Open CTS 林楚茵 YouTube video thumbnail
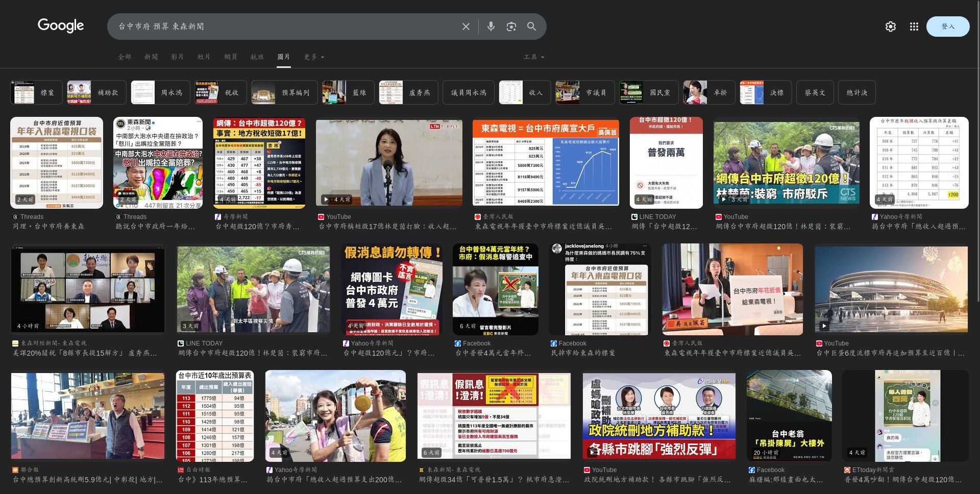This screenshot has width=980, height=494. tap(786, 163)
